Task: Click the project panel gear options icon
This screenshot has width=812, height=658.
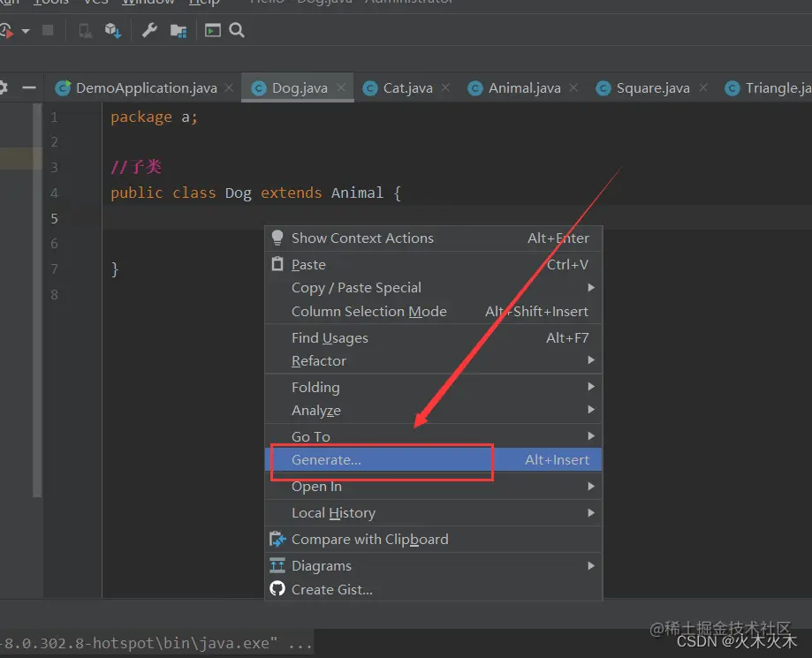Action: point(4,87)
